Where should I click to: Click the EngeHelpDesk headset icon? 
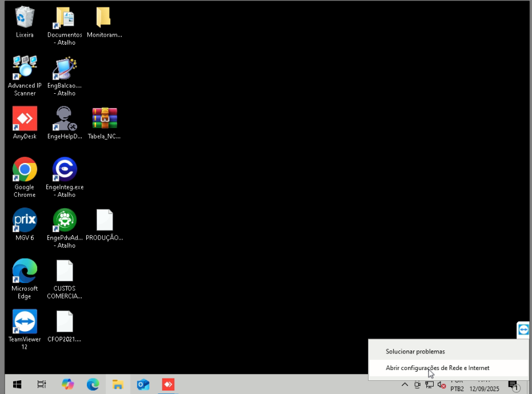[65, 118]
